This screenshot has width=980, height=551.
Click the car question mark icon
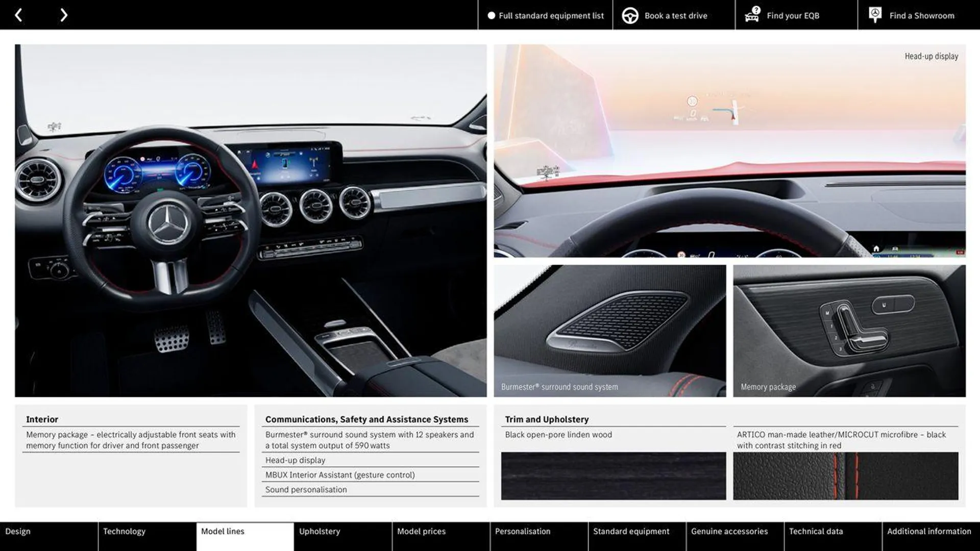pos(752,15)
